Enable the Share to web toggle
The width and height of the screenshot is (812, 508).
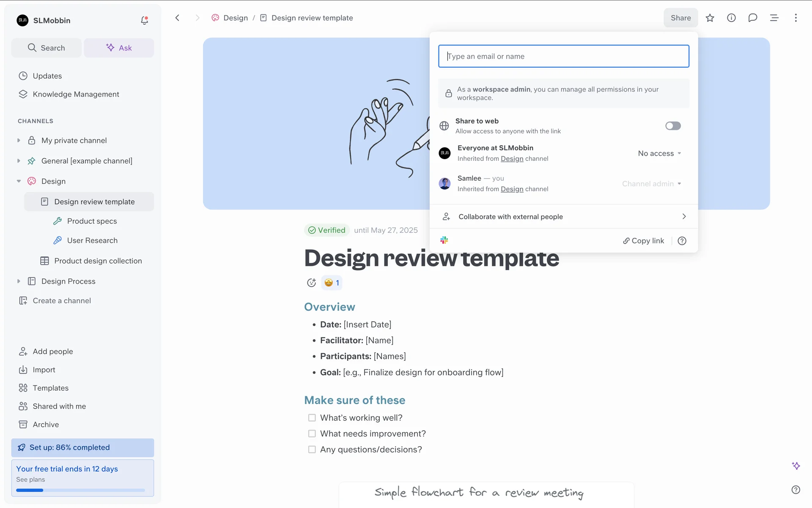pyautogui.click(x=672, y=126)
